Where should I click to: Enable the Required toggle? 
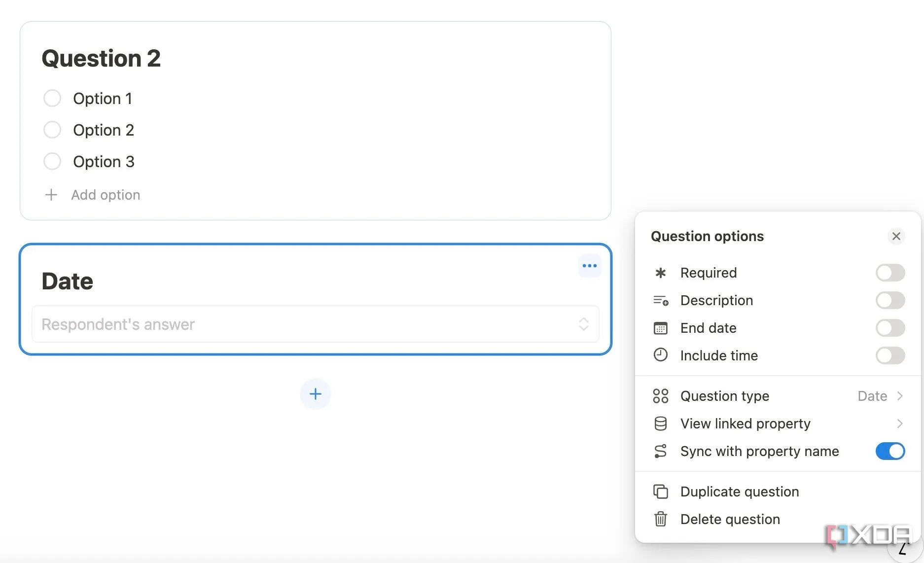coord(890,273)
